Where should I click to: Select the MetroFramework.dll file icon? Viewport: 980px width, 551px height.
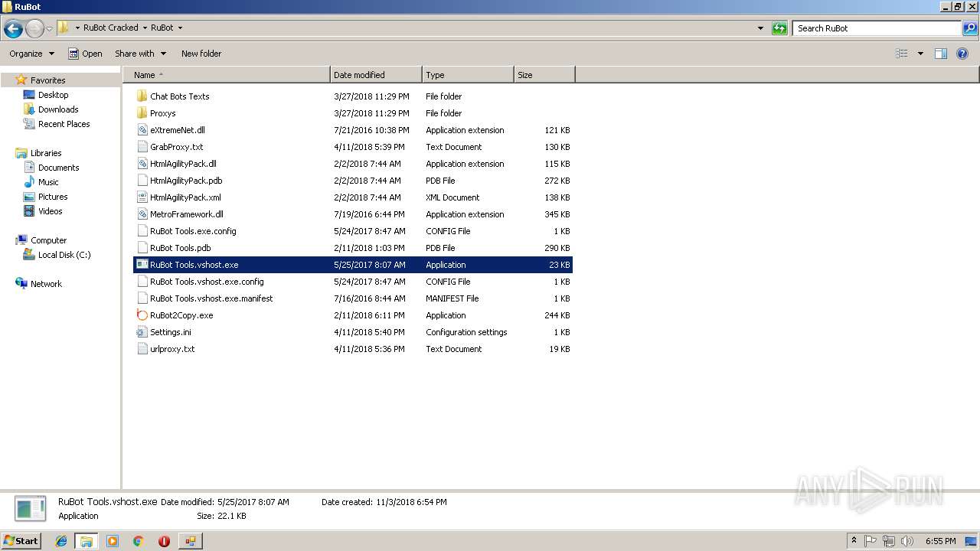(142, 214)
